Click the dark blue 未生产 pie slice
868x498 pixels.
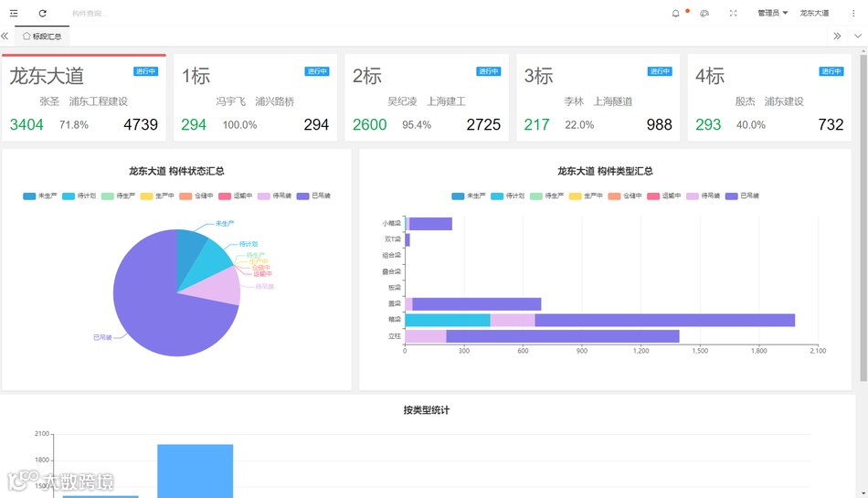189,252
